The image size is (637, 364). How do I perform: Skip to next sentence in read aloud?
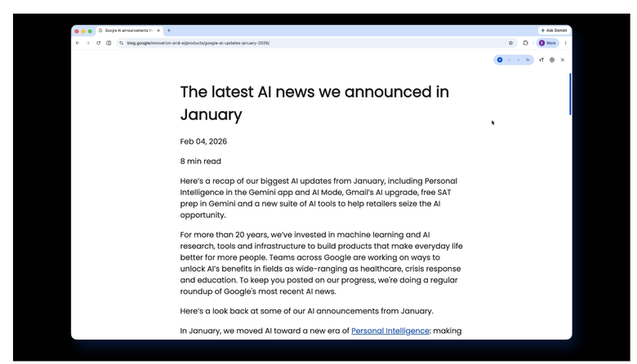[x=518, y=60]
